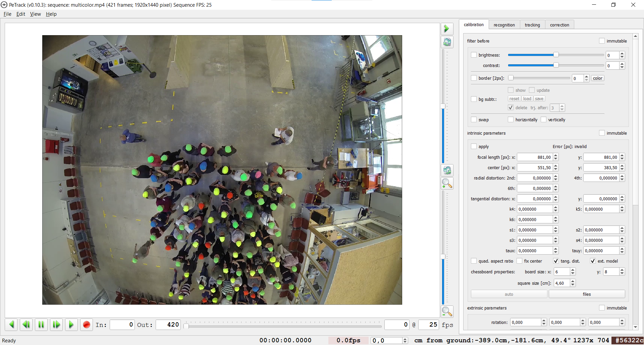Step one frame backward

pyautogui.click(x=26, y=325)
